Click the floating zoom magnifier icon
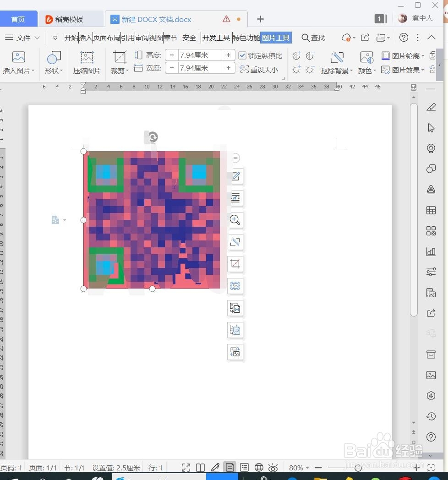 click(235, 220)
